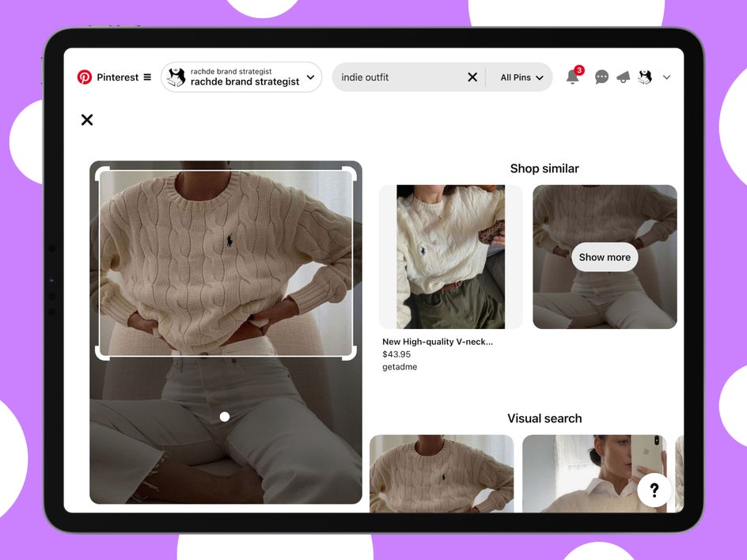This screenshot has height=560, width=747.
Task: Open the All Pins filter dropdown
Action: point(521,78)
